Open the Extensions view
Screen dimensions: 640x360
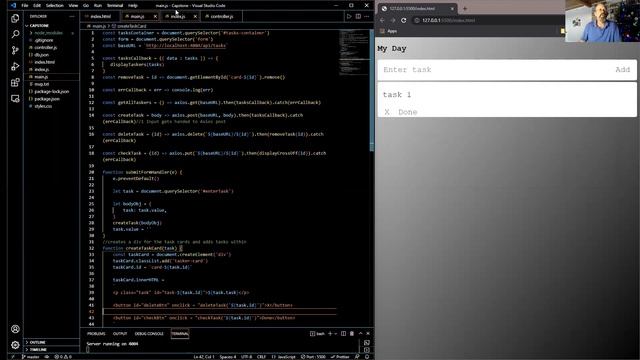pyautogui.click(x=15, y=82)
